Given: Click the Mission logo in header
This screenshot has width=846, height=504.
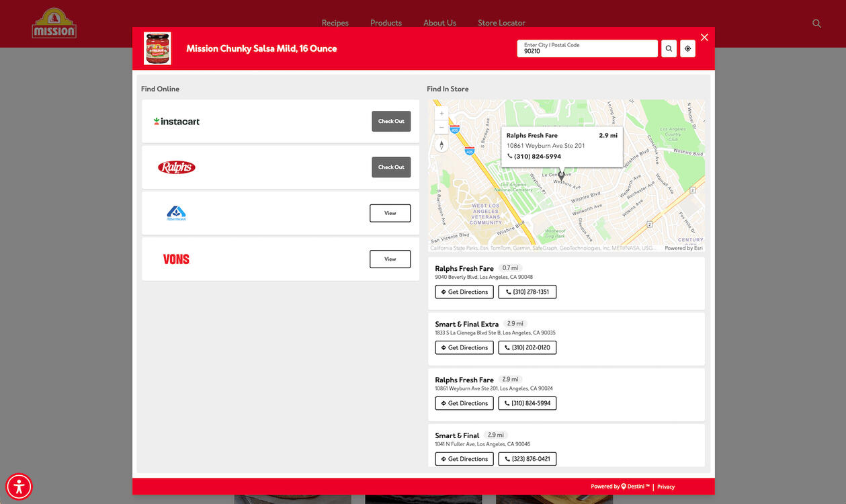Looking at the screenshot, I should click(x=54, y=24).
